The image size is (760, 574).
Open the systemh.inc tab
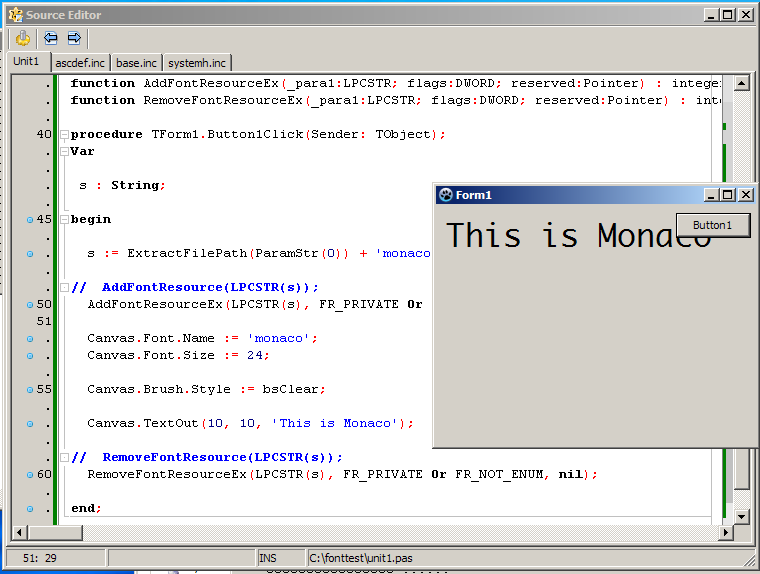197,63
